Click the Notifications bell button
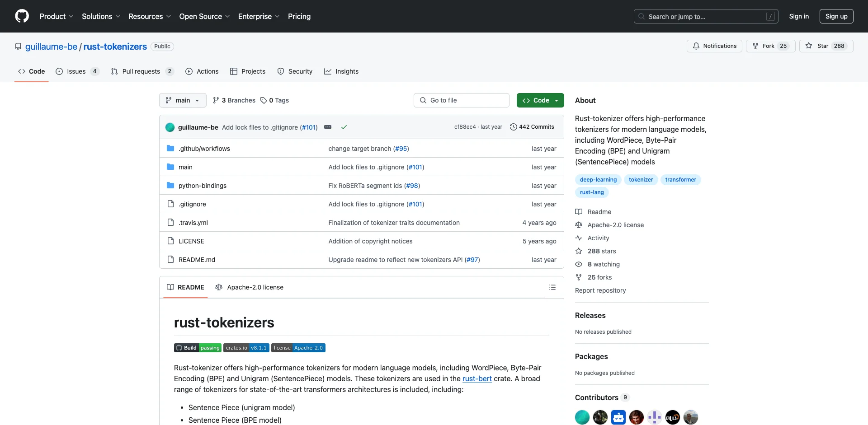 pyautogui.click(x=714, y=46)
